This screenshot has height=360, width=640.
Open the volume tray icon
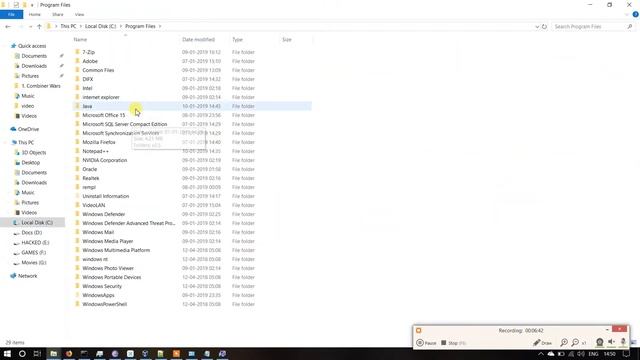tap(581, 354)
